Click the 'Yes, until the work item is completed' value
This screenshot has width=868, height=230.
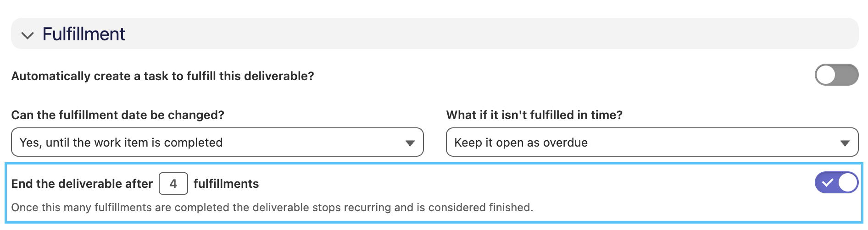pos(121,142)
